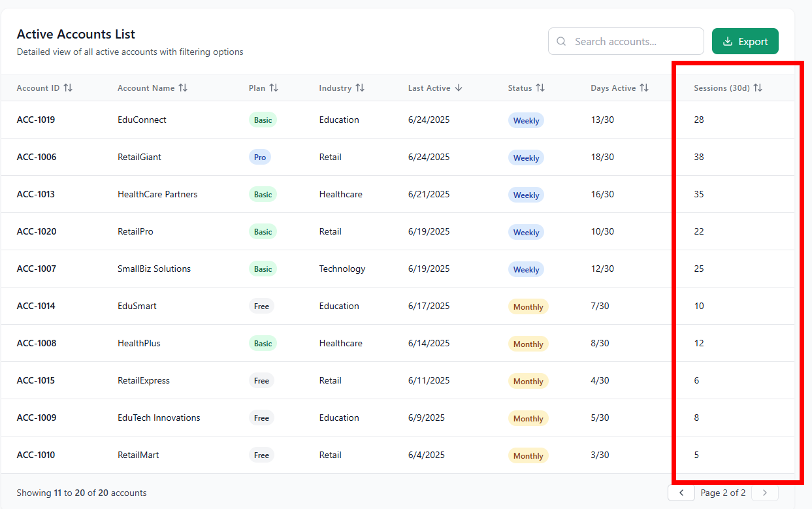Click the Free plan badge for EduSmart

click(x=261, y=306)
